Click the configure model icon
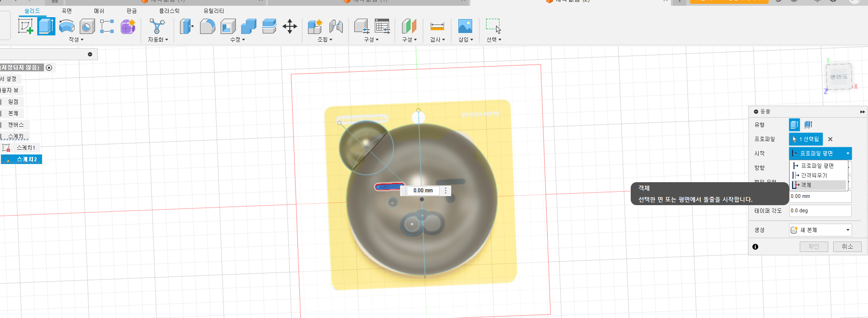Image resolution: width=868 pixels, height=318 pixels. (x=361, y=26)
